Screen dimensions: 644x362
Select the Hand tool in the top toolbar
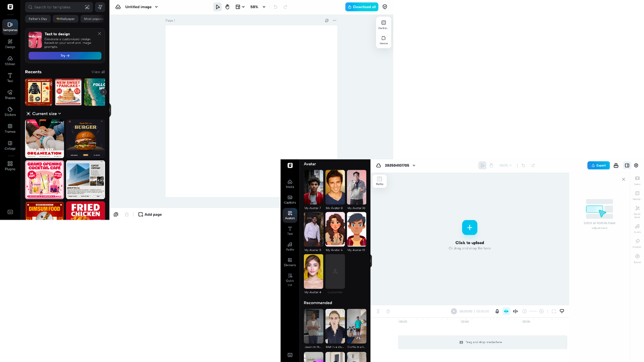[227, 7]
